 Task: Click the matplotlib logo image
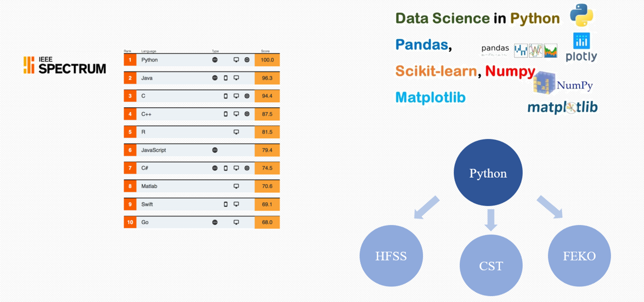tap(562, 108)
